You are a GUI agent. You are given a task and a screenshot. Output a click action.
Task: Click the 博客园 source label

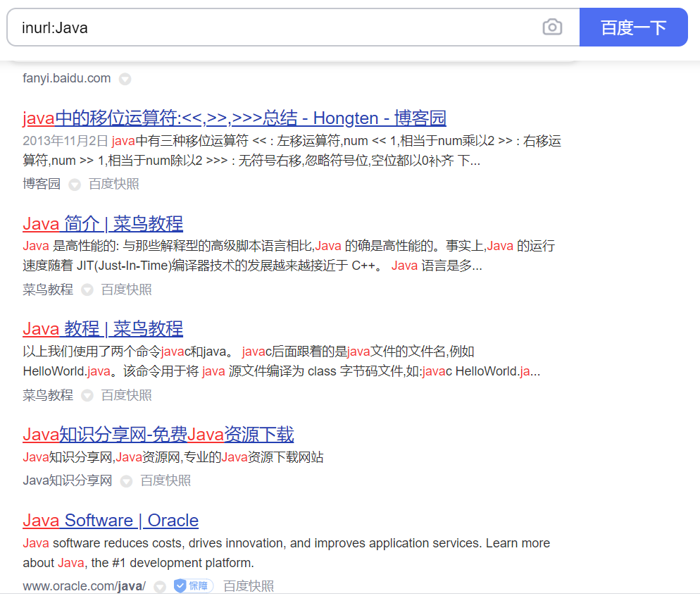pos(42,184)
